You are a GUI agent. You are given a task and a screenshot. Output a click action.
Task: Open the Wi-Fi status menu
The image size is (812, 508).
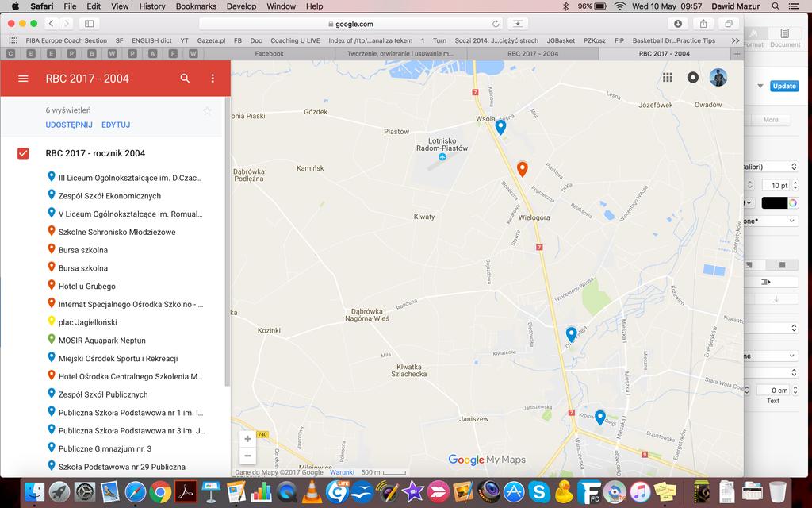point(619,6)
